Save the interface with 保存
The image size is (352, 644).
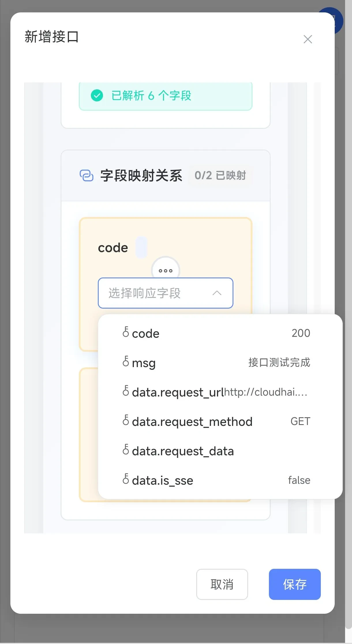pyautogui.click(x=295, y=584)
